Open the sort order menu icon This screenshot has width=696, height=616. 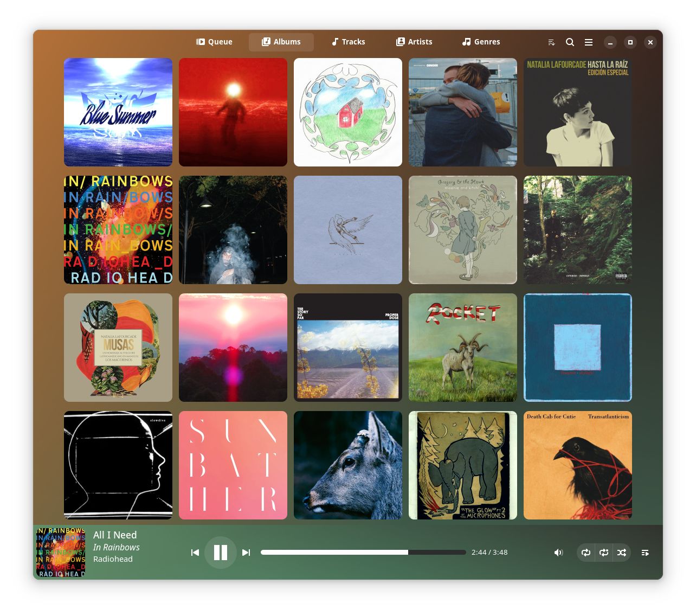tap(551, 42)
